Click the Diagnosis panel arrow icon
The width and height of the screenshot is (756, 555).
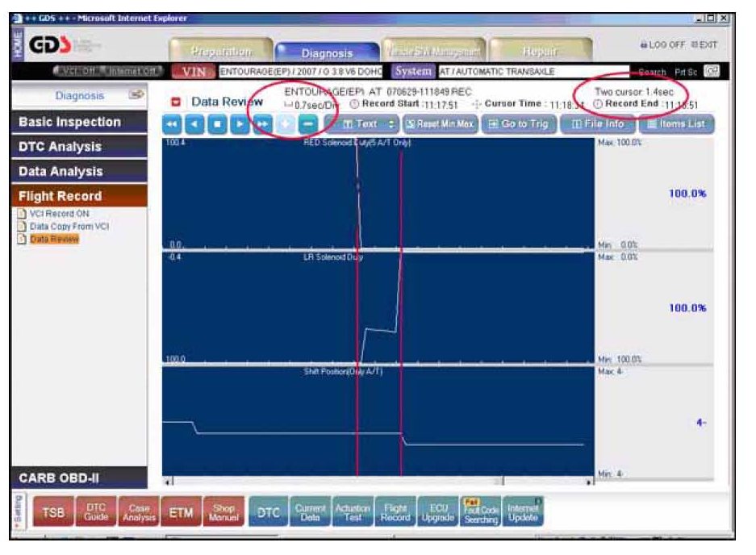(x=135, y=95)
